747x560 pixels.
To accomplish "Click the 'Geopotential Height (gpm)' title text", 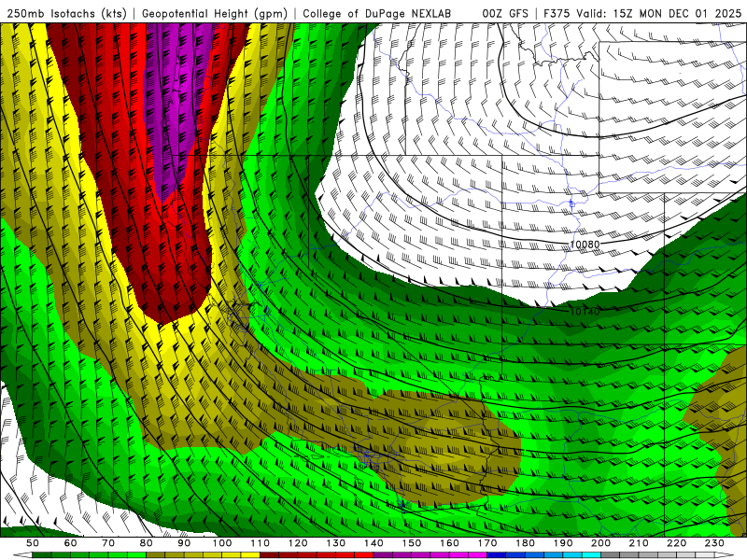I will coord(215,13).
